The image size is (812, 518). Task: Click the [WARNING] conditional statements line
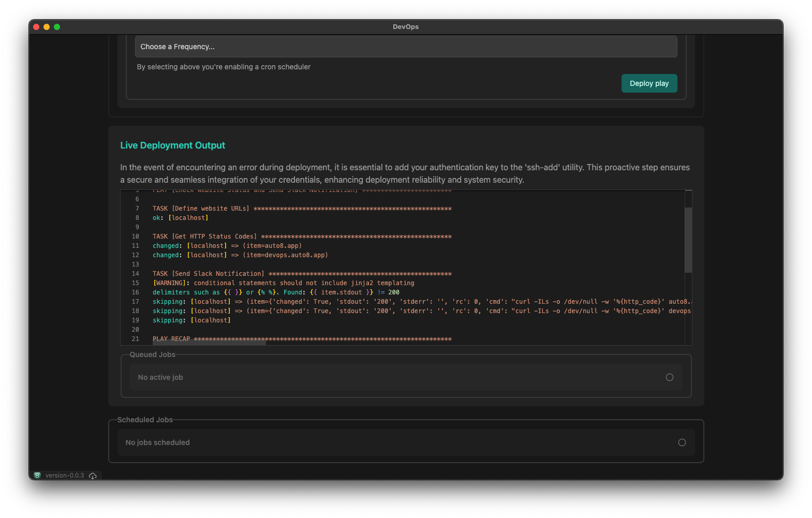click(284, 283)
